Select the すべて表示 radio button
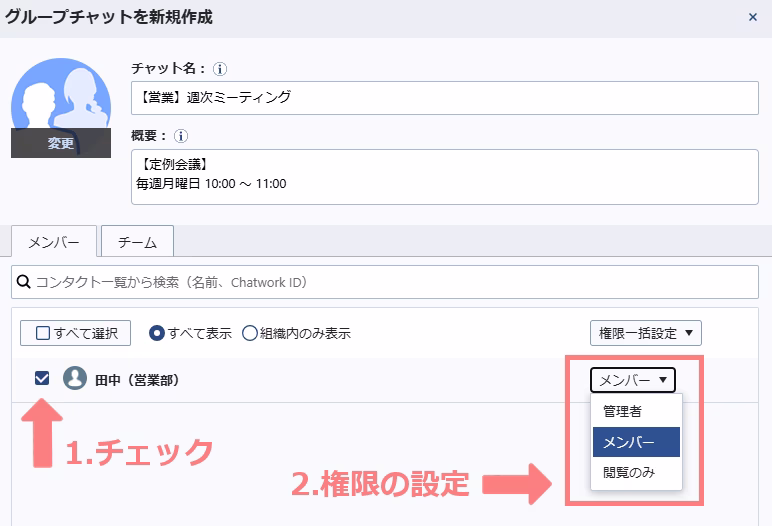 point(157,333)
